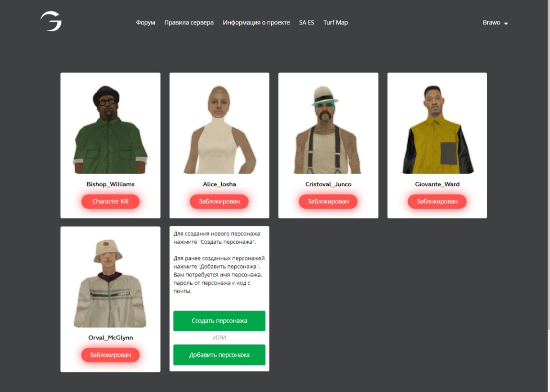The image size is (550, 392).
Task: Click Заблокирован button under Cristoval_Junco
Action: (328, 202)
